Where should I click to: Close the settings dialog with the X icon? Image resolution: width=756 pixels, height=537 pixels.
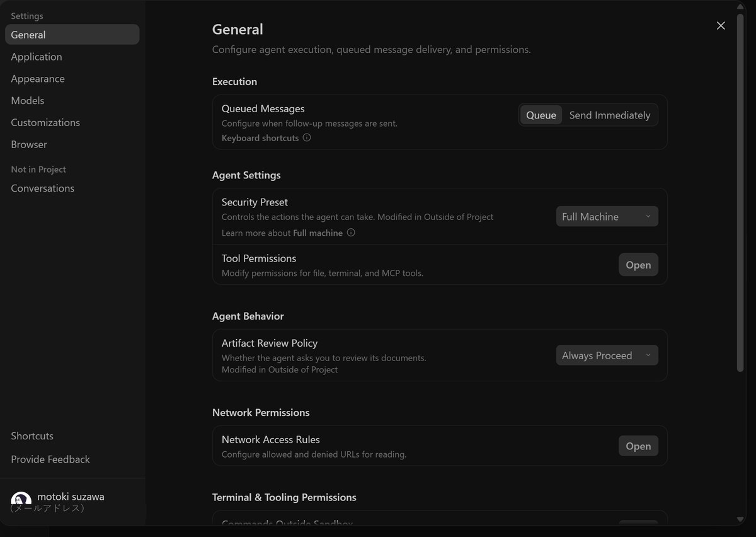(x=721, y=25)
